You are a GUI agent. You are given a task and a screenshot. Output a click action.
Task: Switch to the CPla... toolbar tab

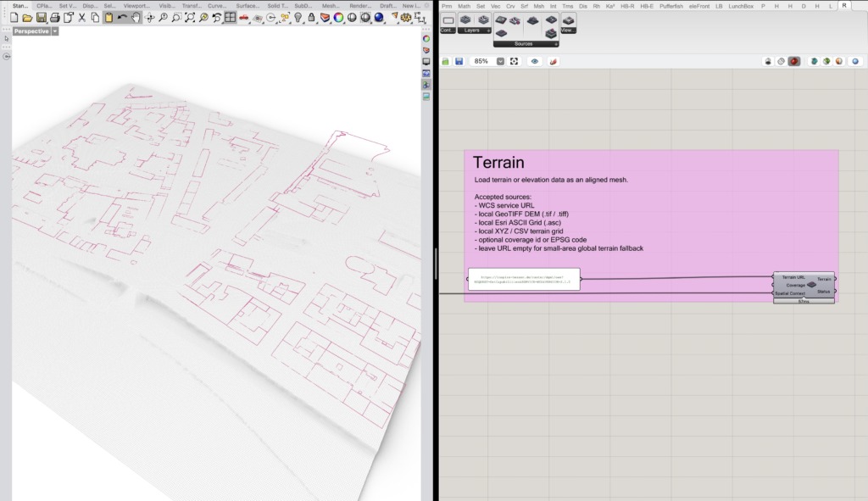(44, 6)
